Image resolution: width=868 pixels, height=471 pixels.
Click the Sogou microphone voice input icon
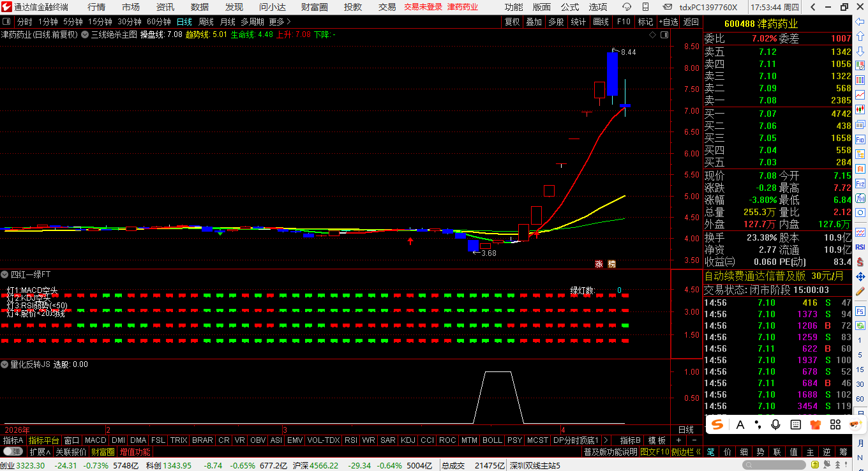point(776,424)
